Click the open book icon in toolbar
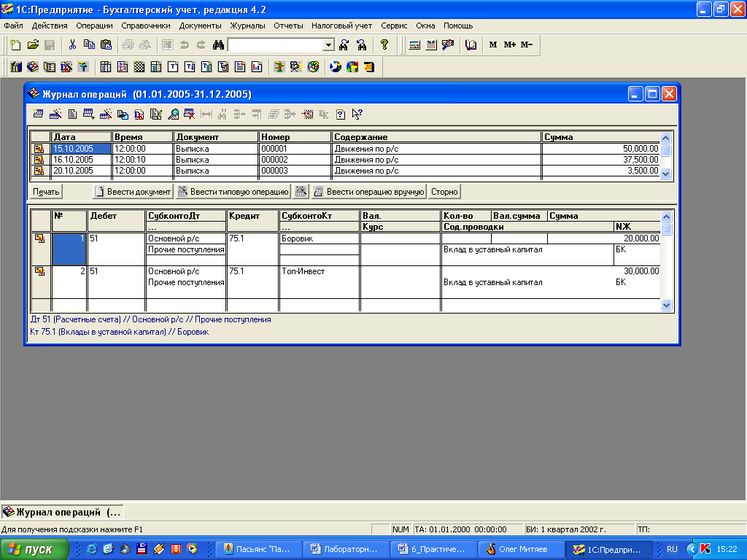747x560 pixels. (471, 44)
